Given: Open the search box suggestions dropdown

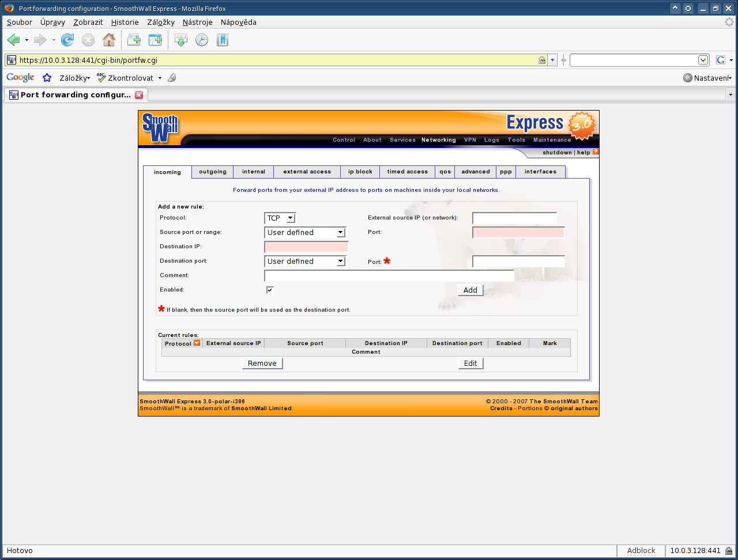Looking at the screenshot, I should [703, 60].
